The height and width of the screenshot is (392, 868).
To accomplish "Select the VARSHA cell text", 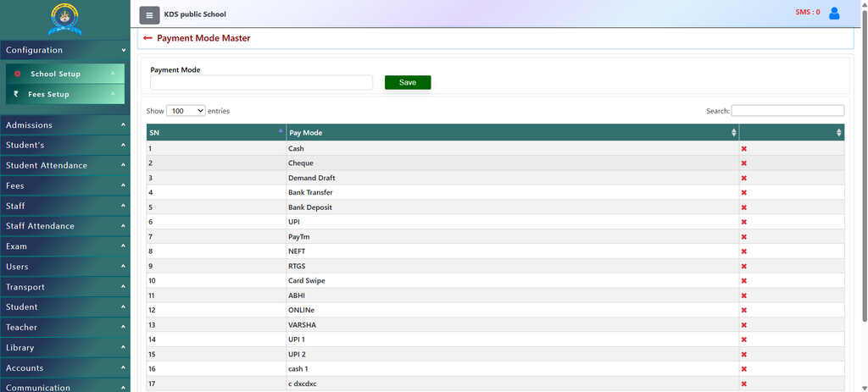I will click(x=303, y=324).
